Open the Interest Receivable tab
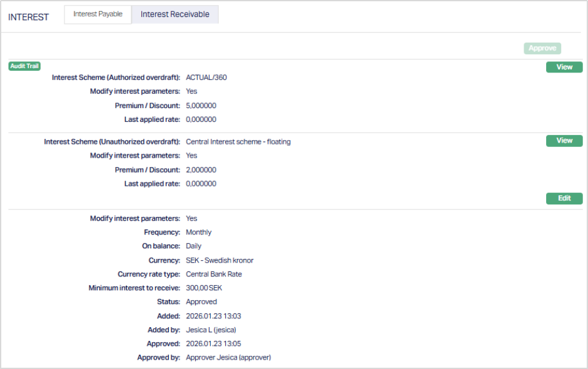This screenshot has height=369, width=588. pos(175,14)
